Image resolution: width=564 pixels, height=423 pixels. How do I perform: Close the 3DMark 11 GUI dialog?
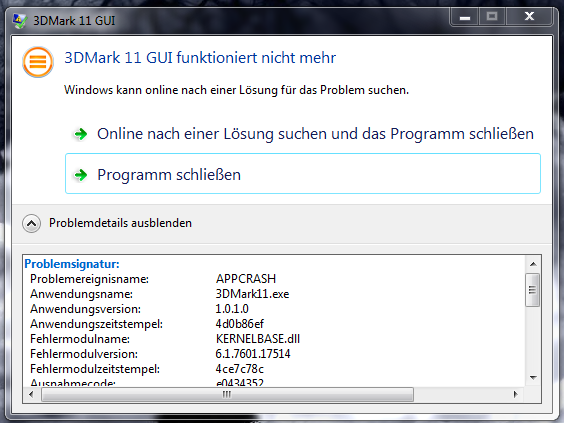529,17
